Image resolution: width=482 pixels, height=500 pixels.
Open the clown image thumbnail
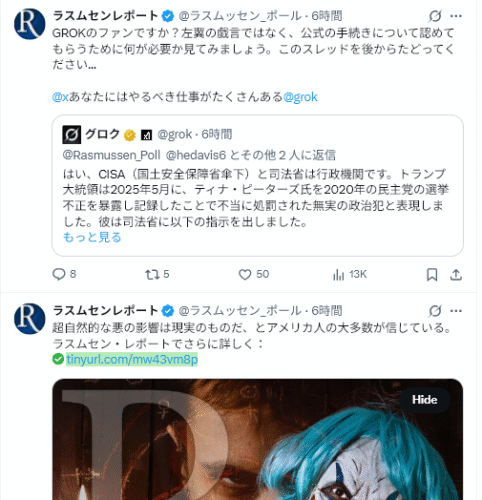tap(257, 439)
